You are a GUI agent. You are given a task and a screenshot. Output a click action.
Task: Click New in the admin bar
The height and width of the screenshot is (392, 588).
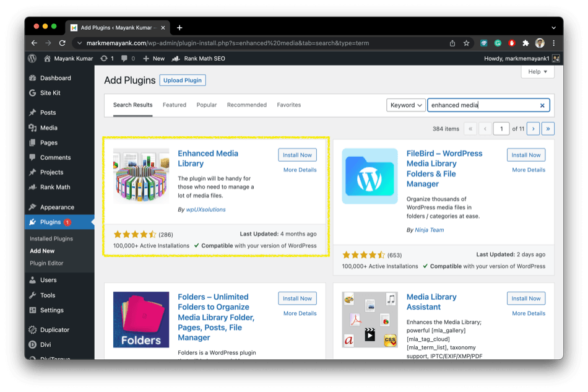tap(153, 58)
